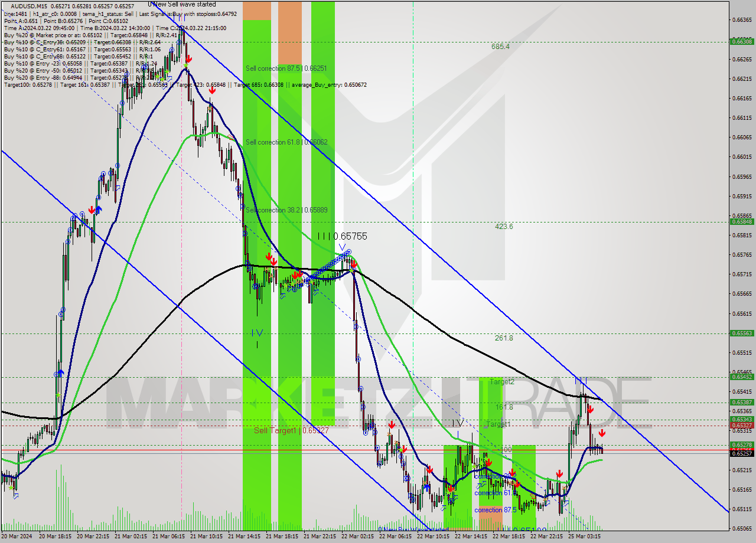
Task: Click the 'Sell Target1 | 0.65327' red label
Action: (x=291, y=430)
